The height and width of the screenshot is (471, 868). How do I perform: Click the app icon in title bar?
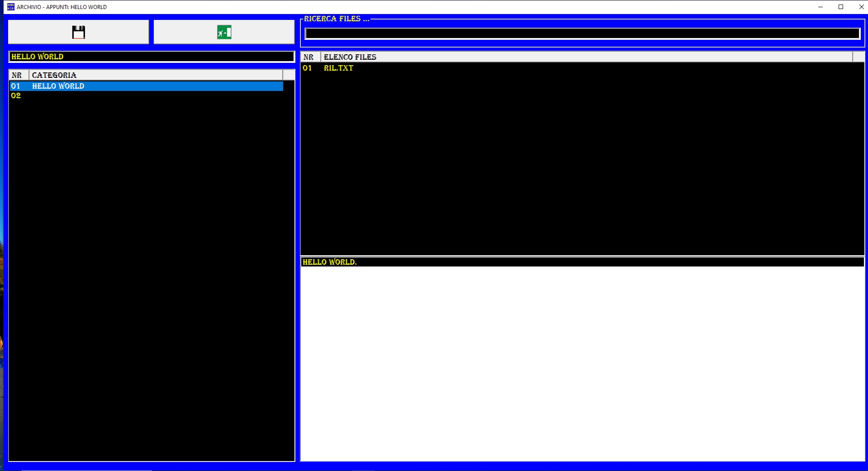(11, 7)
